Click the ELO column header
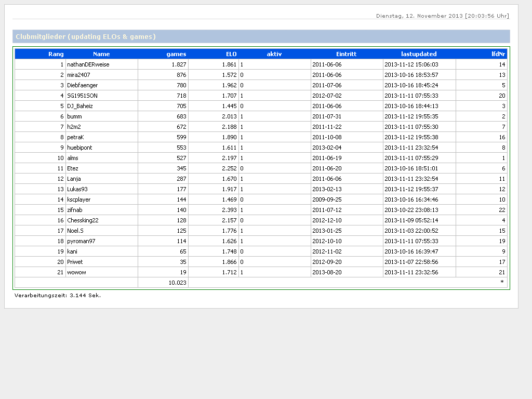Screen dimensions: 532x399 pos(231,54)
